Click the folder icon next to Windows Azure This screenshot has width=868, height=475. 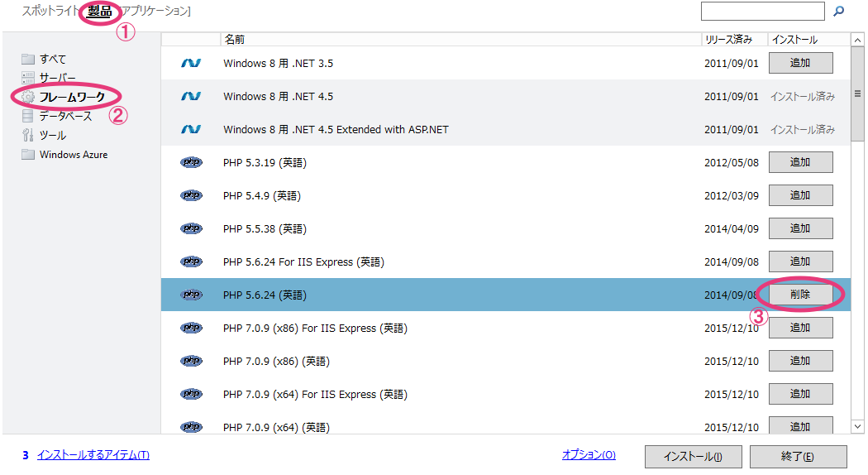pyautogui.click(x=27, y=154)
